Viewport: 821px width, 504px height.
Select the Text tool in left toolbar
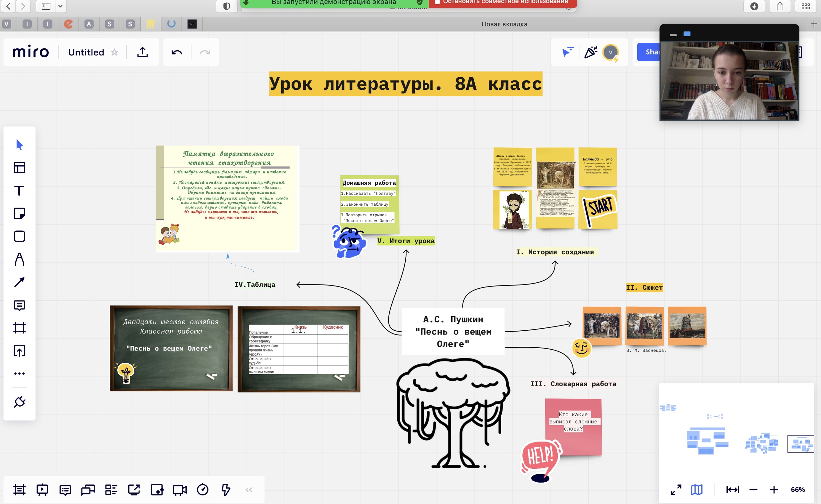(x=19, y=191)
